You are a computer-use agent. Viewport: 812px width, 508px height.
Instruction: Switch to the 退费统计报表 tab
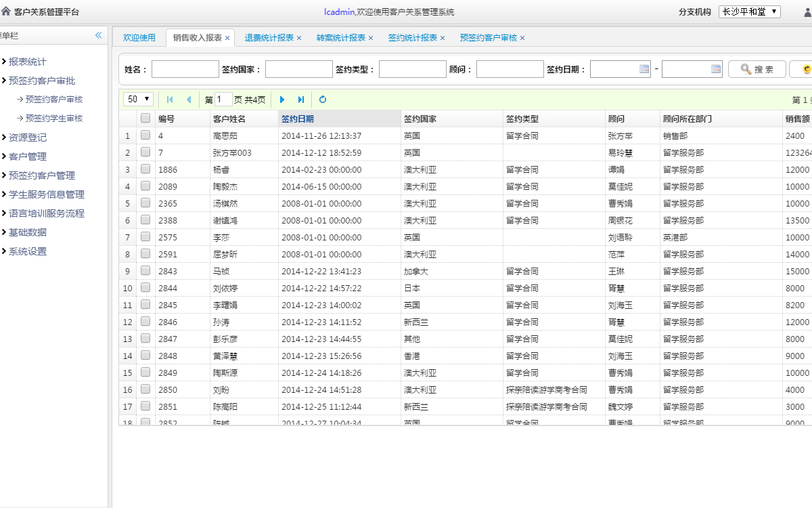tap(269, 38)
